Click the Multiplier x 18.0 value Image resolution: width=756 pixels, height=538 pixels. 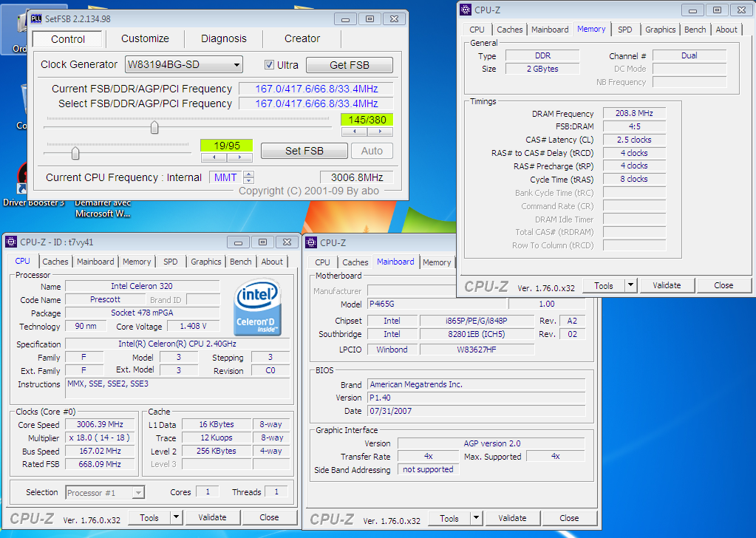[x=100, y=437]
